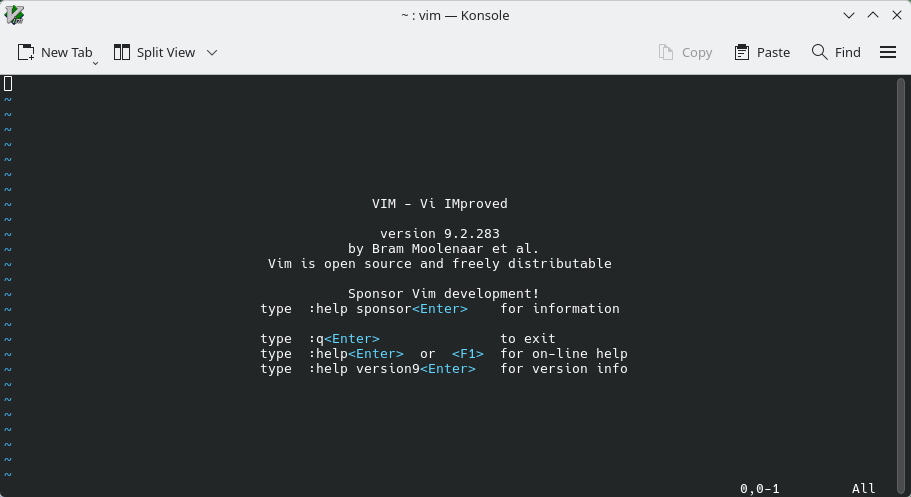Open search with the Find button

(x=836, y=52)
